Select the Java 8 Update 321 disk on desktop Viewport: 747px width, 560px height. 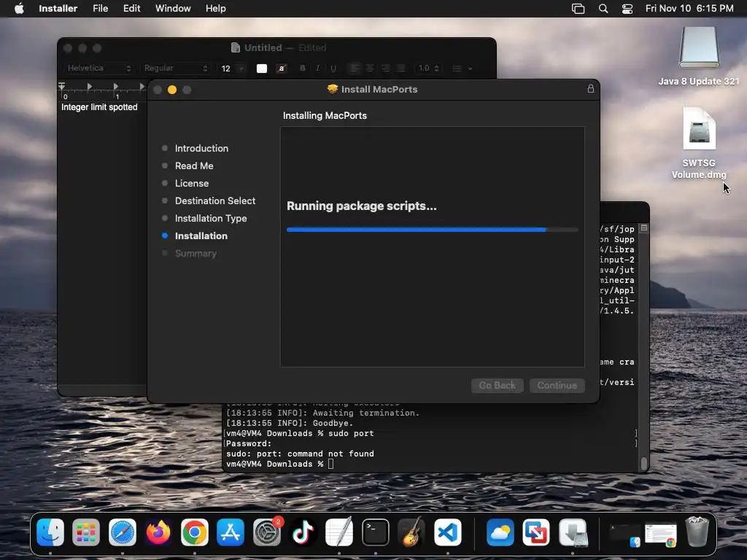point(699,55)
